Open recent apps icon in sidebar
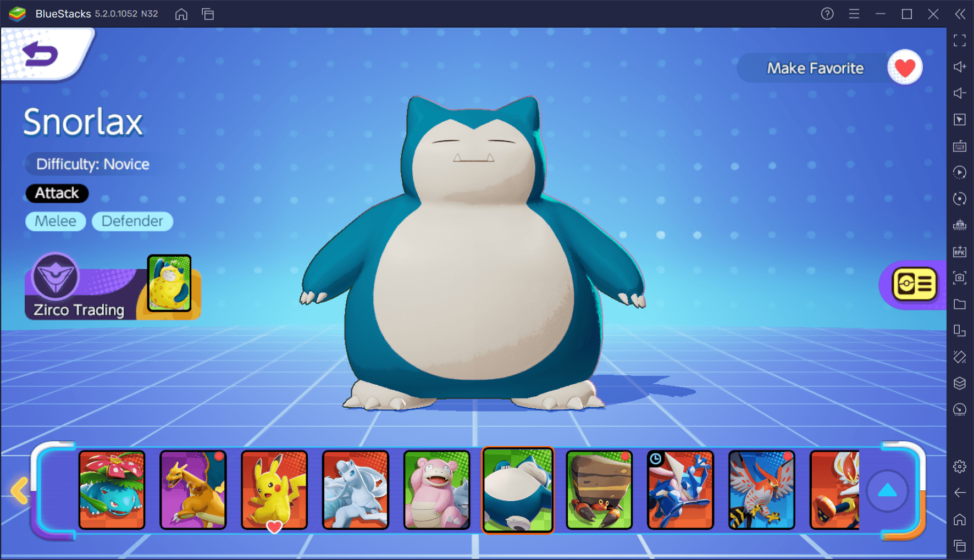The image size is (974, 560). point(960,546)
